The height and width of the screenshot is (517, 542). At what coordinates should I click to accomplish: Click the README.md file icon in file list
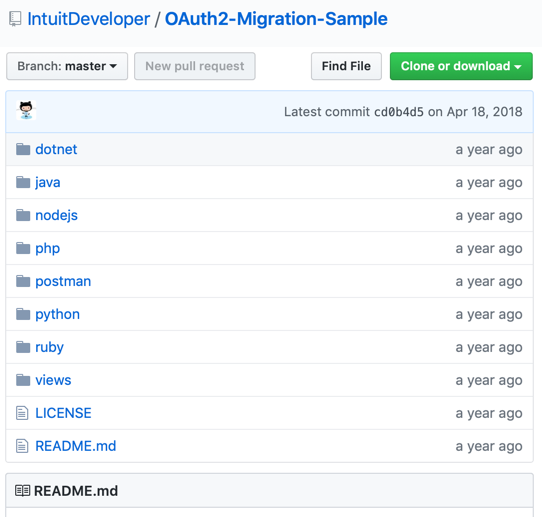pyautogui.click(x=22, y=446)
